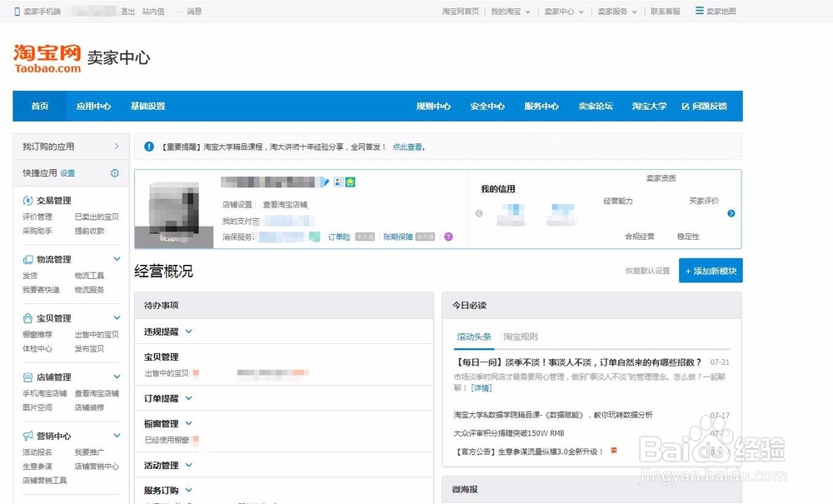Click the pencil edit icon beside shop name

pyautogui.click(x=325, y=182)
